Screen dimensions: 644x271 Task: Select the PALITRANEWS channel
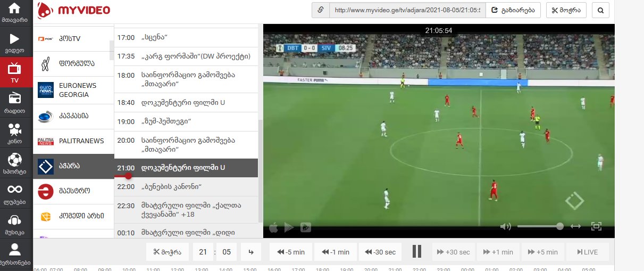pos(73,141)
